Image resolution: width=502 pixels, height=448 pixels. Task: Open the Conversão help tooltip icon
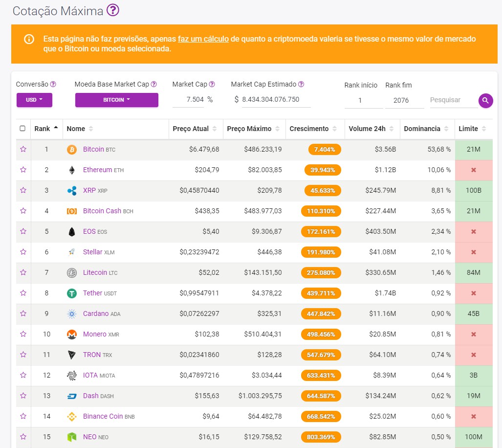(x=53, y=84)
